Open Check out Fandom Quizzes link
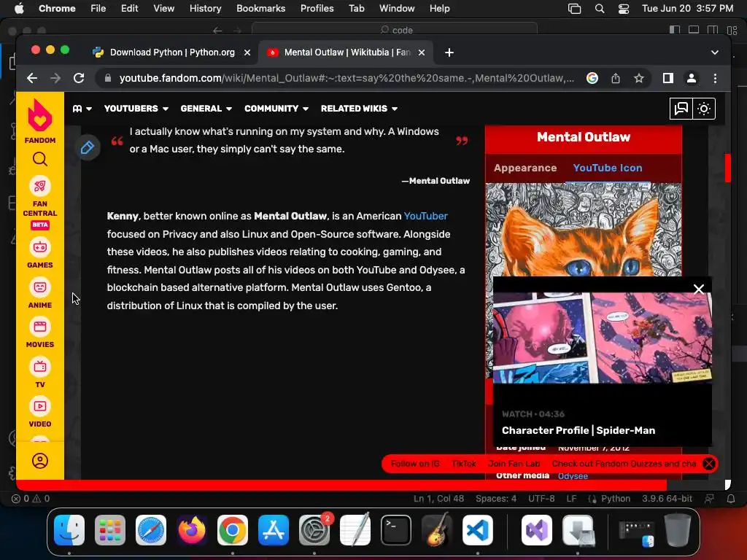747x560 pixels. pos(624,463)
